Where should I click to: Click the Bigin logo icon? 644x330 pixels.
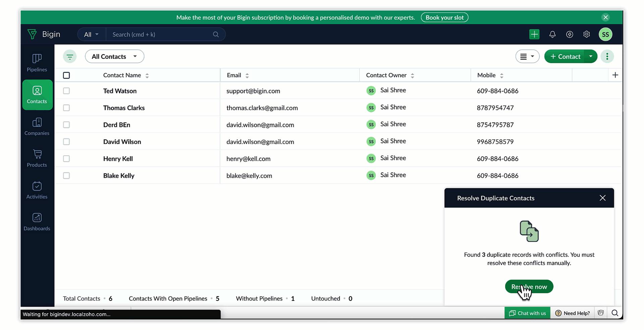tap(32, 34)
